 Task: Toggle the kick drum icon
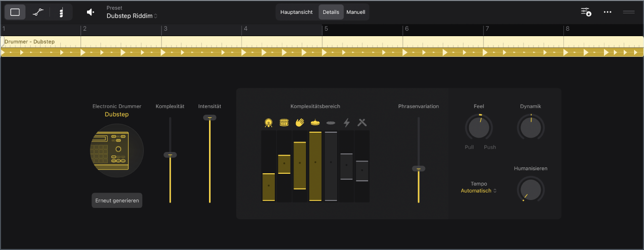point(268,122)
